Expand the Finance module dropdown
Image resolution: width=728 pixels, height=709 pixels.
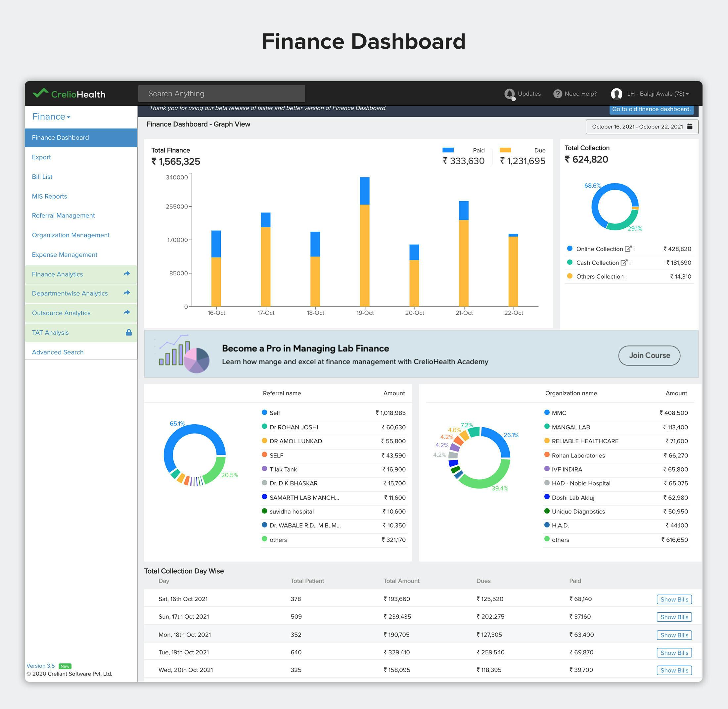coord(51,117)
